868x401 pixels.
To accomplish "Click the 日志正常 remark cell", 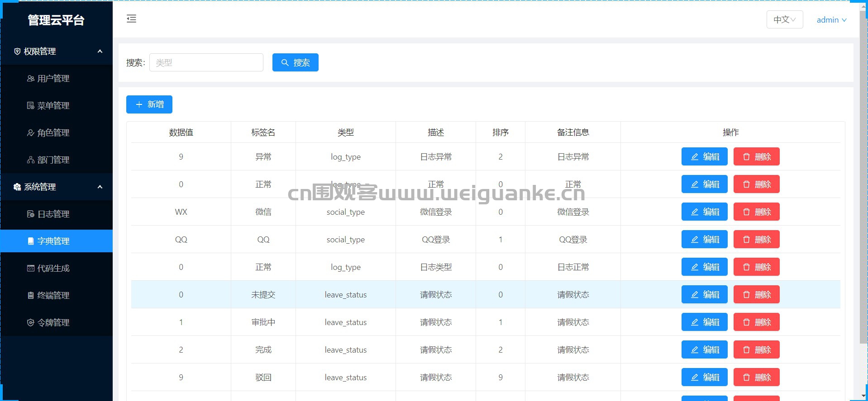I will point(573,267).
